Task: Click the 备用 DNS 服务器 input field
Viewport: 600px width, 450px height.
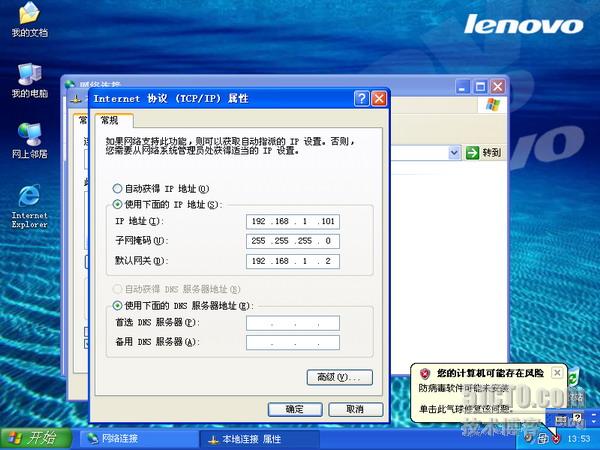Action: click(x=293, y=342)
